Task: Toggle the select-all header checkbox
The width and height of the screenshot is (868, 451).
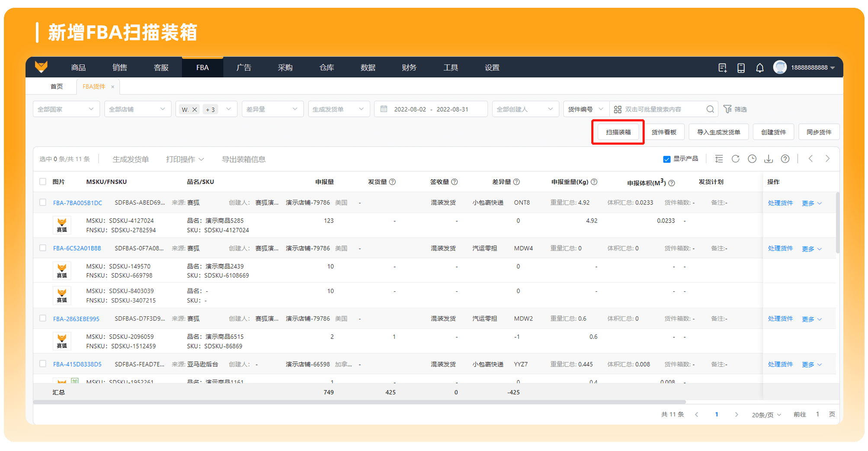Action: pyautogui.click(x=43, y=182)
